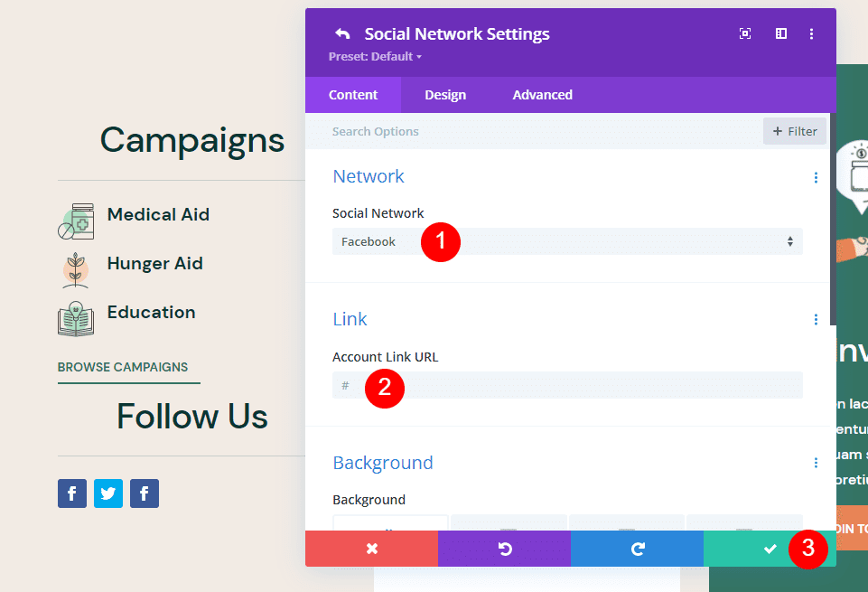
Task: Switch to the Advanced tab
Action: point(542,95)
